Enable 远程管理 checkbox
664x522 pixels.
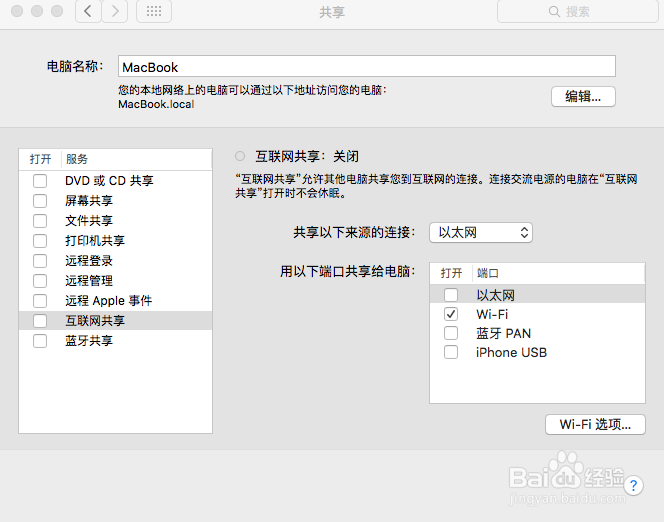point(40,281)
